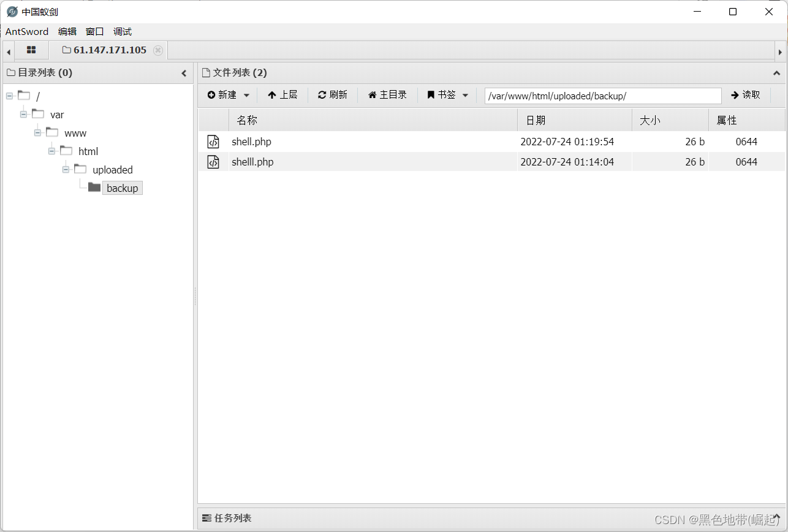The height and width of the screenshot is (532, 788).
Task: Collapse the var tree node
Action: point(23,114)
